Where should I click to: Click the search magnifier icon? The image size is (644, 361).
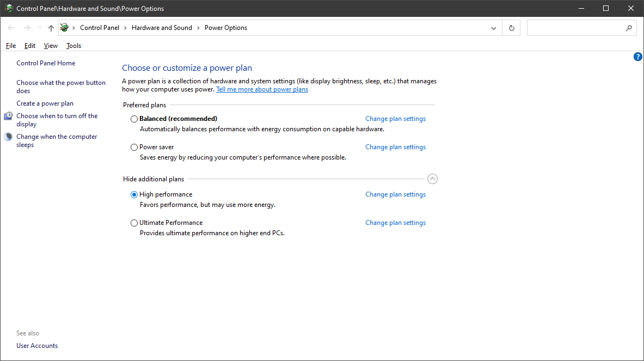pyautogui.click(x=629, y=27)
